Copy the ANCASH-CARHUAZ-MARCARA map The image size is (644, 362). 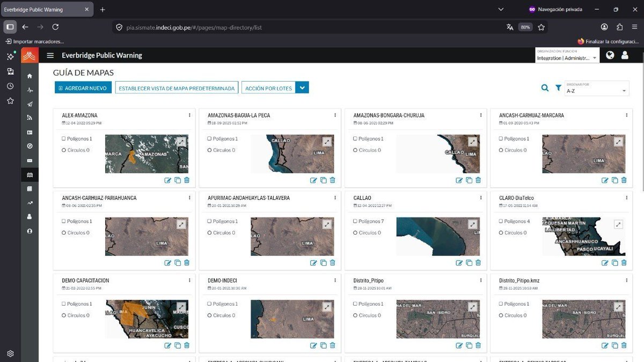[614, 180]
